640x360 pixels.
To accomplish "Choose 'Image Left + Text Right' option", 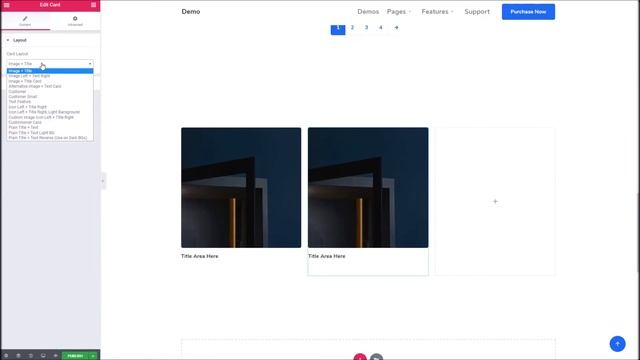I will (x=50, y=76).
